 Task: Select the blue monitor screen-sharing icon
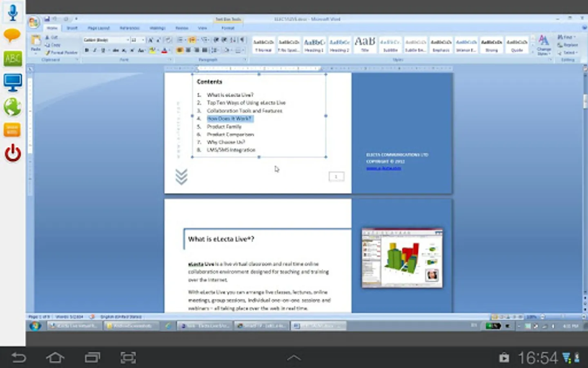(13, 83)
